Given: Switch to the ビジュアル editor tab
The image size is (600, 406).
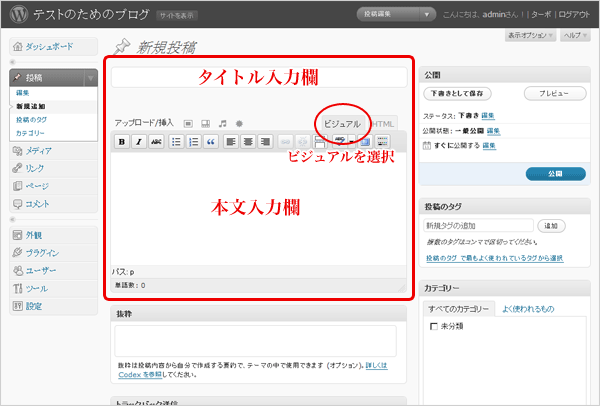Looking at the screenshot, I should tap(342, 124).
